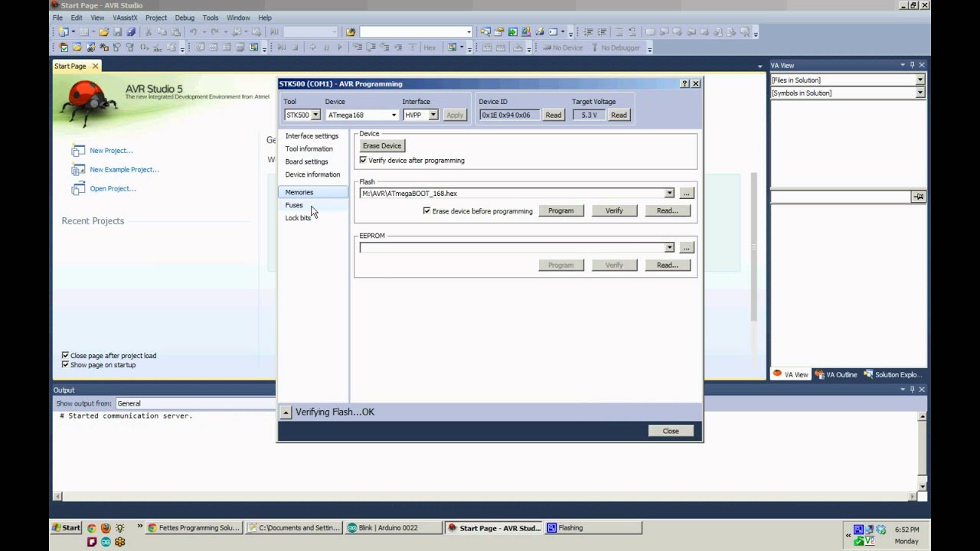Click the Open File folder icon in toolbar

[103, 32]
